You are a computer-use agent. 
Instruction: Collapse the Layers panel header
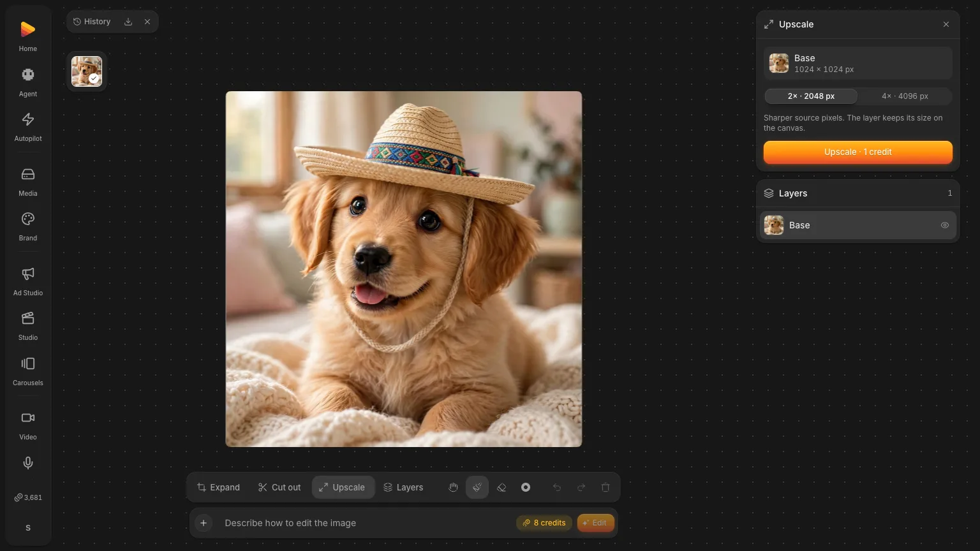[x=857, y=193]
